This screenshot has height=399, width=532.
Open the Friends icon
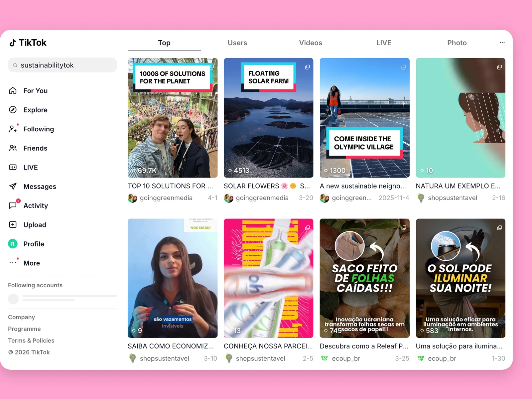pos(13,148)
